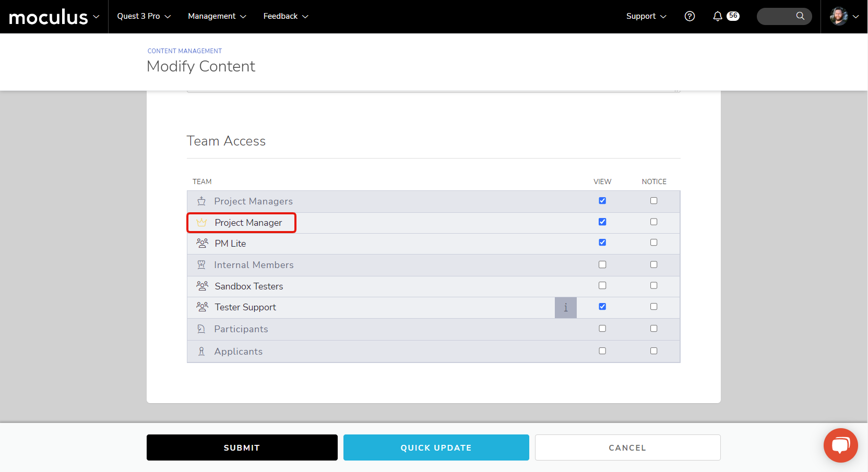Click the Tester Support info icon
Viewport: 868px width, 472px height.
[565, 308]
